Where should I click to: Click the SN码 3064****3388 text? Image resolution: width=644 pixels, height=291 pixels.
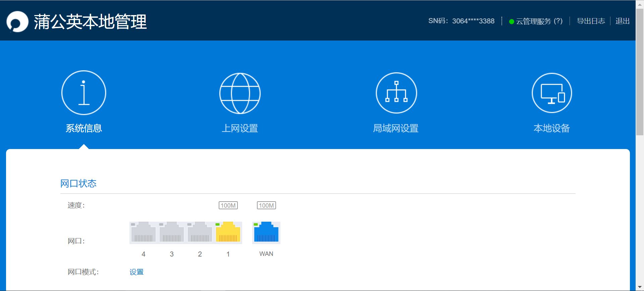[461, 21]
